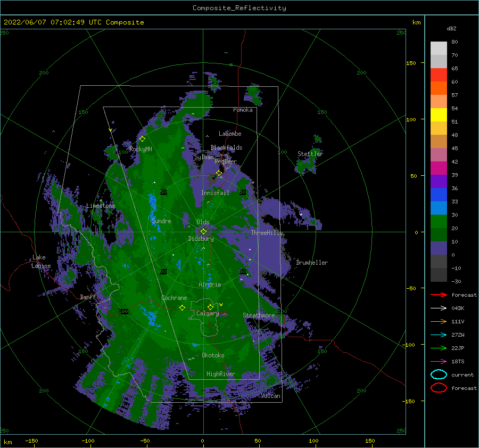Click the pink 42–45 dBZ swatch

tap(439, 154)
